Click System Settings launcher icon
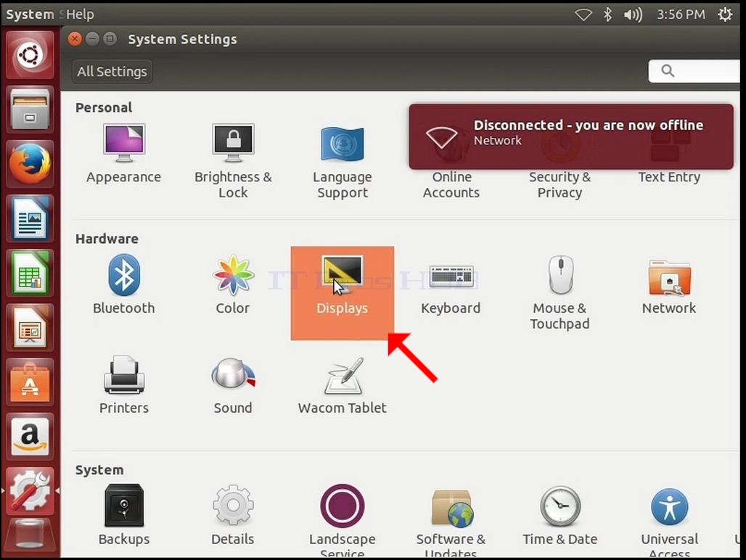Screen dimensions: 746x560 coord(30,491)
